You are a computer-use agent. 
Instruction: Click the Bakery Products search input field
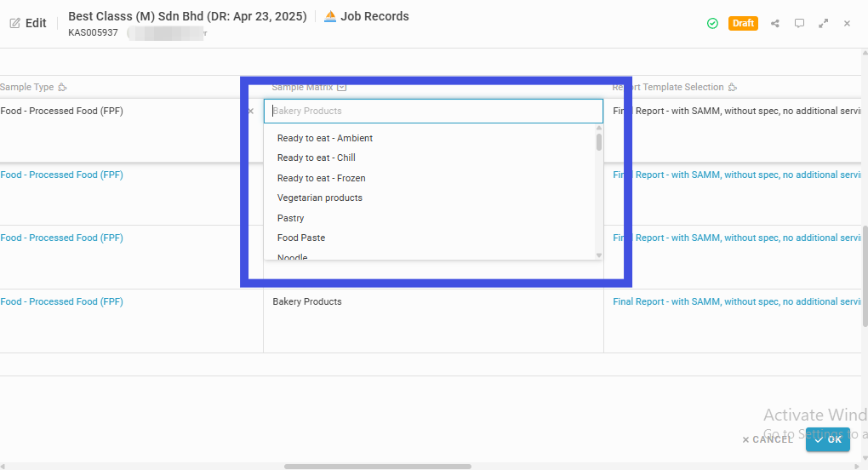433,112
